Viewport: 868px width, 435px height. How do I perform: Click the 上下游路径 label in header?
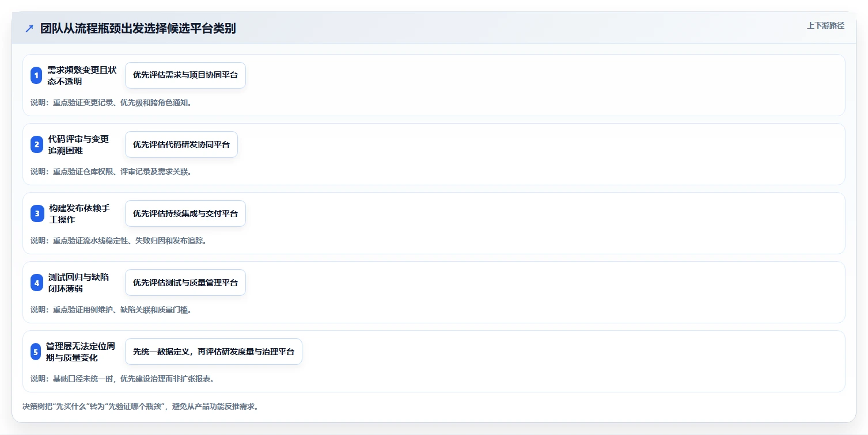pos(825,25)
